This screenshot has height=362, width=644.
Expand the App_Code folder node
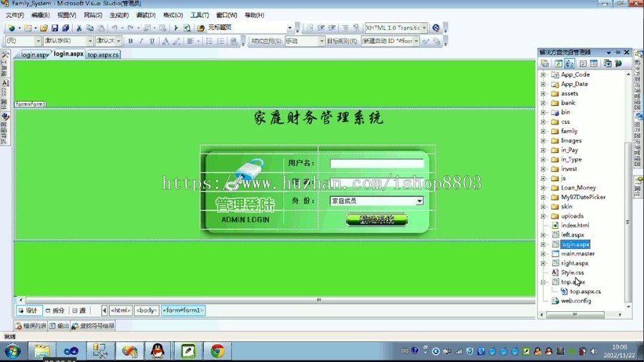tap(543, 74)
